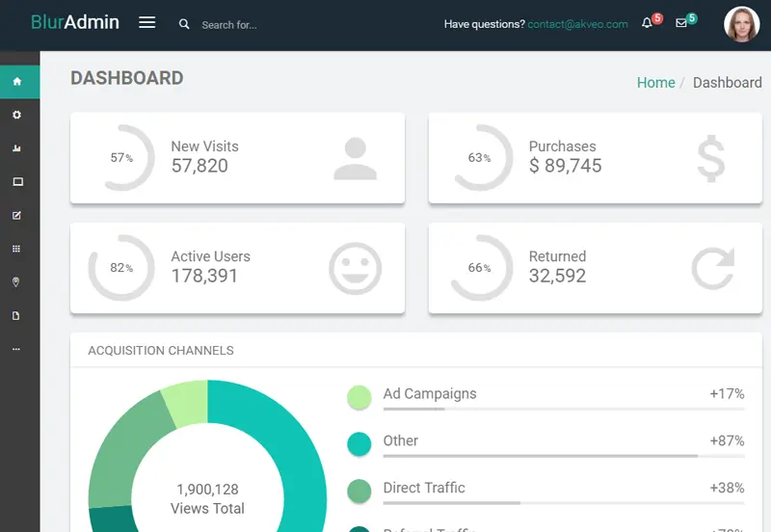Viewport: 771px width, 532px height.
Task: Select the Ad Campaigns light green swatch
Action: 359,397
